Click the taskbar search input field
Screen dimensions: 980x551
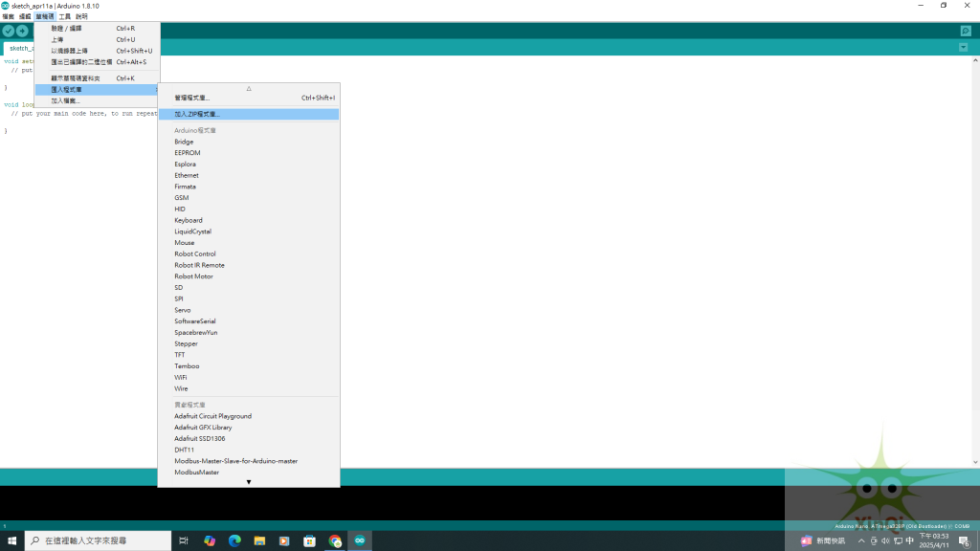99,541
